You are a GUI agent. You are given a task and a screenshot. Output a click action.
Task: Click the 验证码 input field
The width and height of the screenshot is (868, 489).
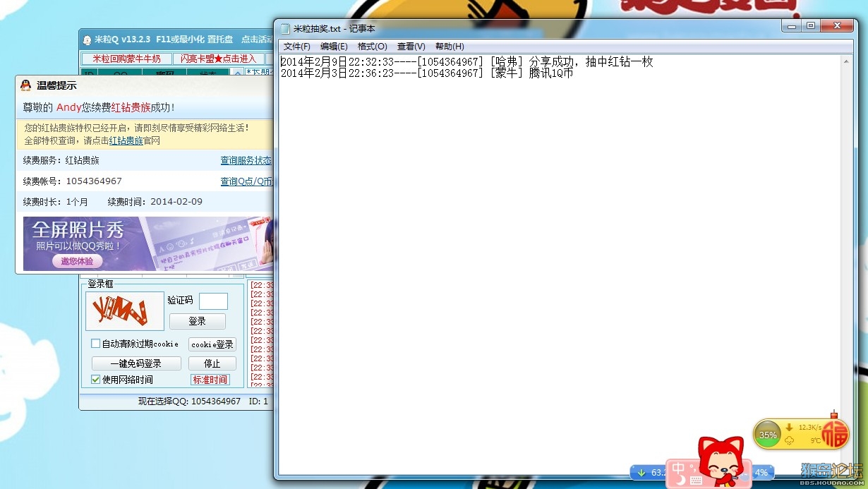[x=213, y=301]
